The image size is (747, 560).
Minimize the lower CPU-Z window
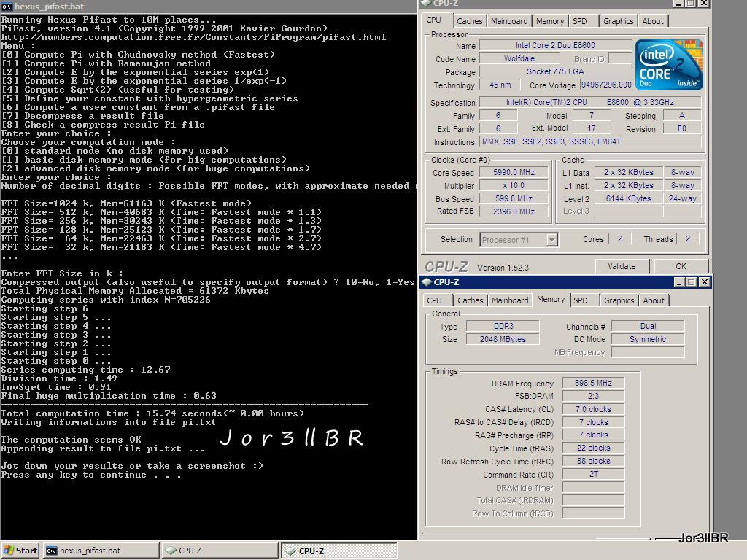point(679,282)
